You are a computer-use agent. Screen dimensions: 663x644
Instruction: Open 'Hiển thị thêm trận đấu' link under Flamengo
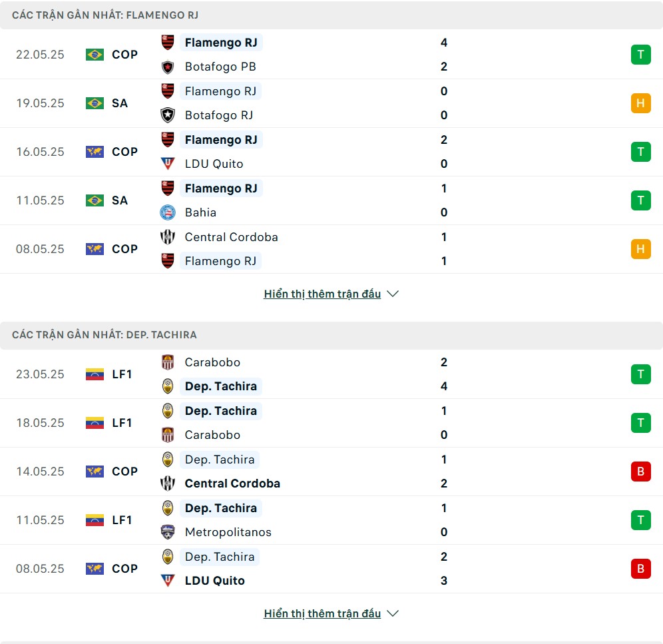[322, 294]
